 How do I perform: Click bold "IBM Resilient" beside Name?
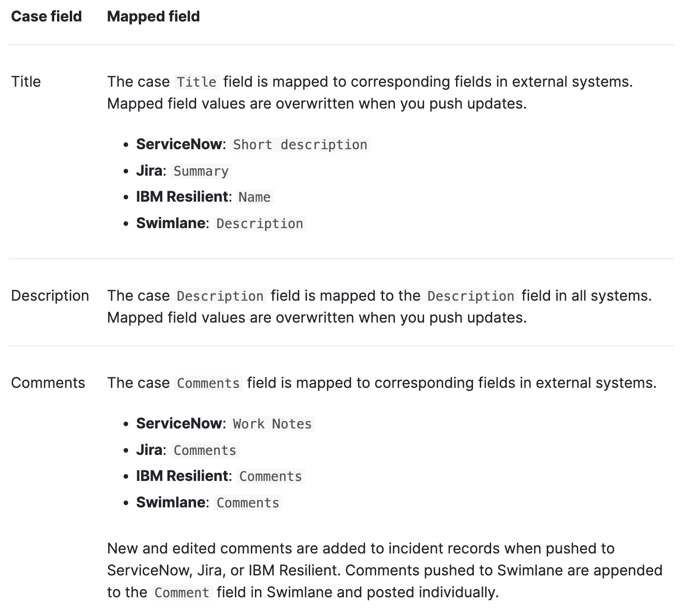pos(182,197)
